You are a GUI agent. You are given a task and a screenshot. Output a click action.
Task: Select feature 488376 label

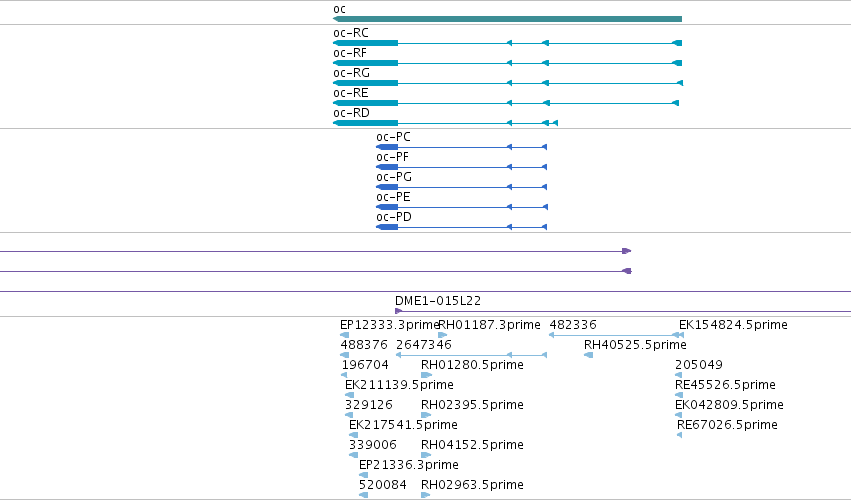tap(364, 345)
